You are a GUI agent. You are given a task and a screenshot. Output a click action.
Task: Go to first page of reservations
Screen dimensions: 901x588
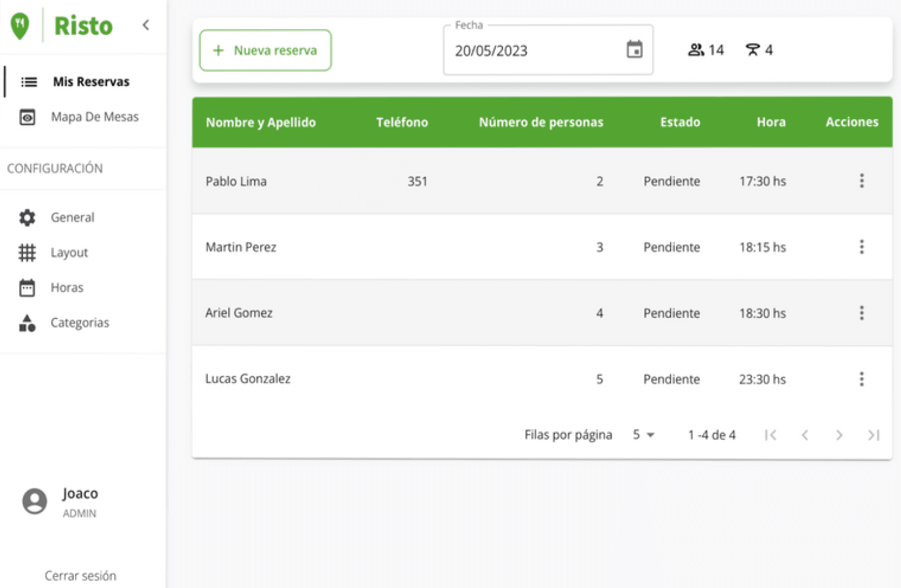coord(770,435)
